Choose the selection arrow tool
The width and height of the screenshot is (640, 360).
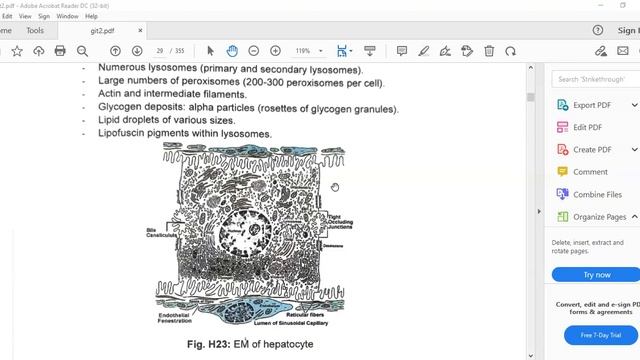pyautogui.click(x=211, y=51)
